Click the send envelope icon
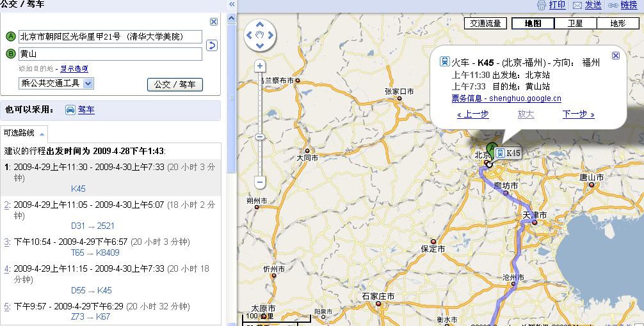 tap(577, 5)
